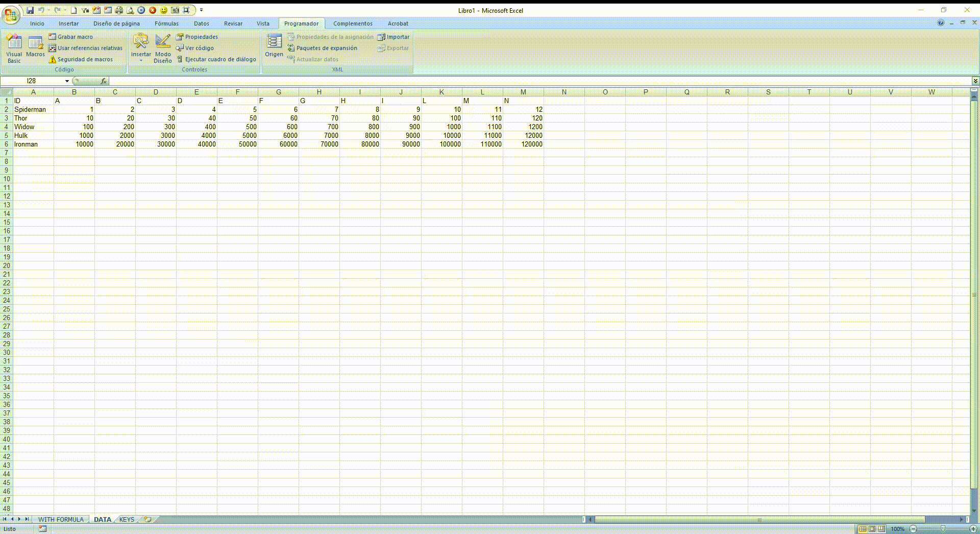Open the XML Origen pane
980x534 pixels.
(274, 46)
